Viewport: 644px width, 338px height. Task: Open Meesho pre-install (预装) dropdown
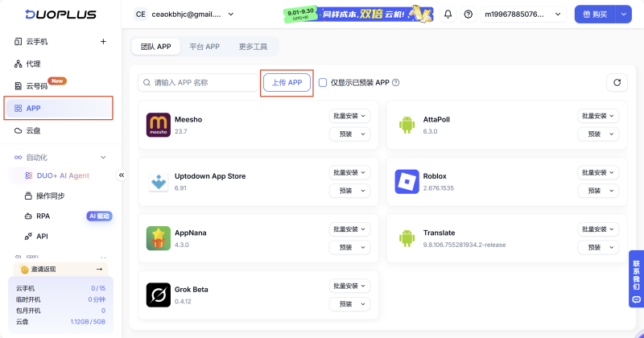tap(349, 134)
